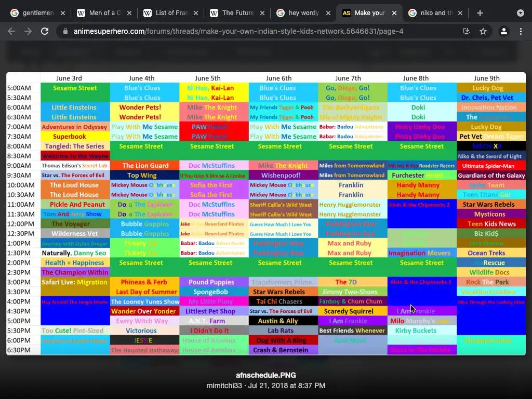
Task: Click 'Teen Kids News' cell
Action: [x=491, y=224]
